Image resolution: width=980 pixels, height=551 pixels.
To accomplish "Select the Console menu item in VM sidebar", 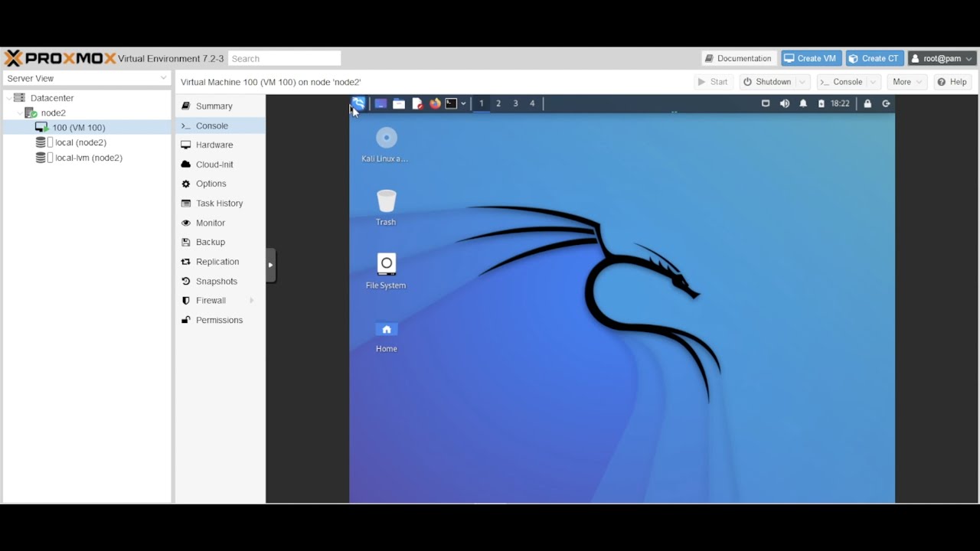I will 220,126.
